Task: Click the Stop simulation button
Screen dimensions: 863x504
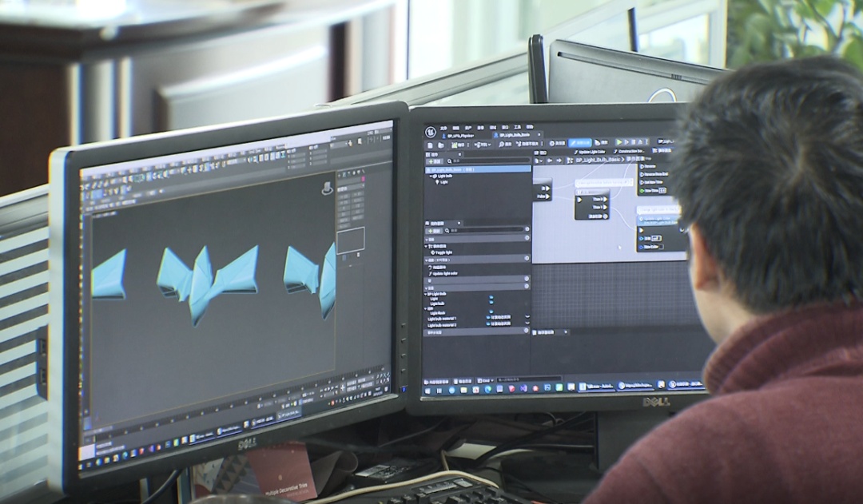Action: [634, 142]
